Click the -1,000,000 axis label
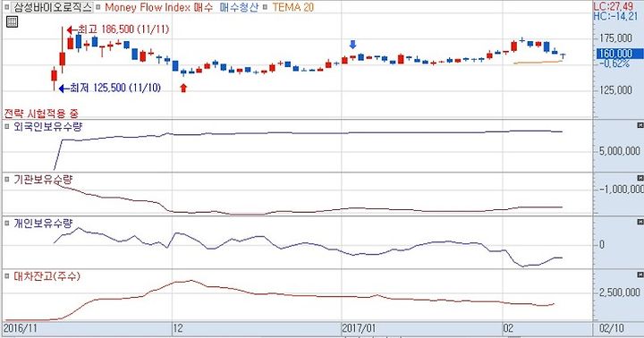The height and width of the screenshot is (338, 644). (x=622, y=189)
